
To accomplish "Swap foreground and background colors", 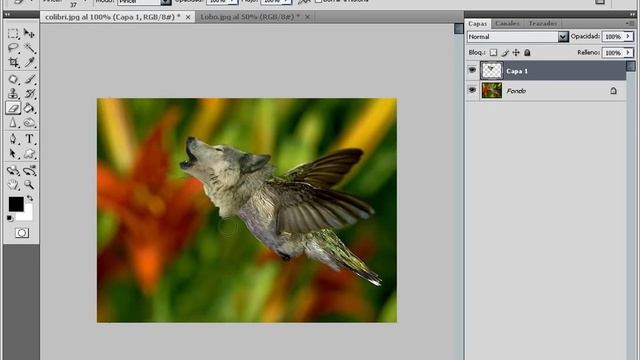I will [x=30, y=199].
